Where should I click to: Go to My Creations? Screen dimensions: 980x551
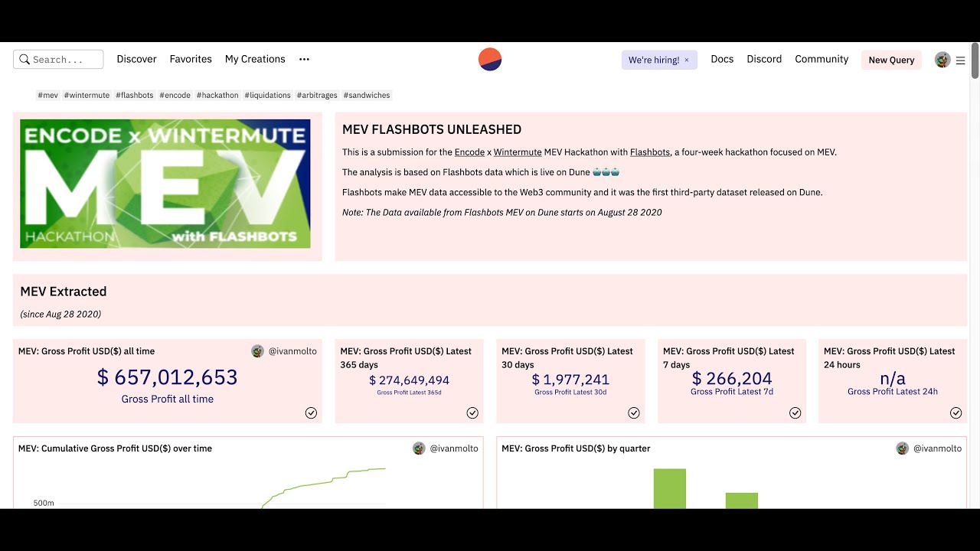(x=255, y=59)
